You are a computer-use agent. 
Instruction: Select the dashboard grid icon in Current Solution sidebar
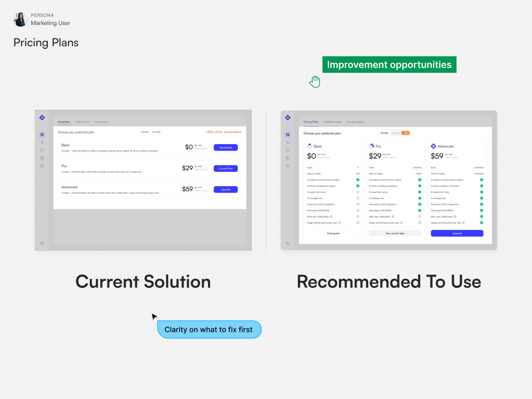click(x=42, y=135)
